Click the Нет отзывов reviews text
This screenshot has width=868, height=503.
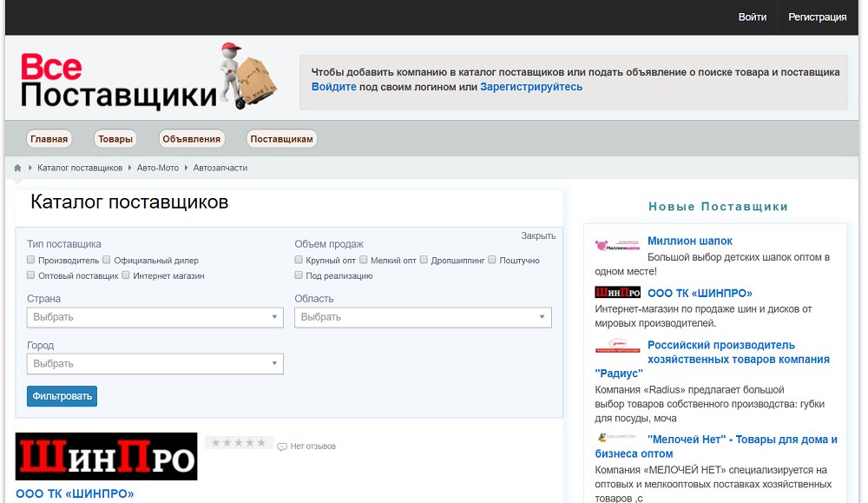tap(312, 447)
